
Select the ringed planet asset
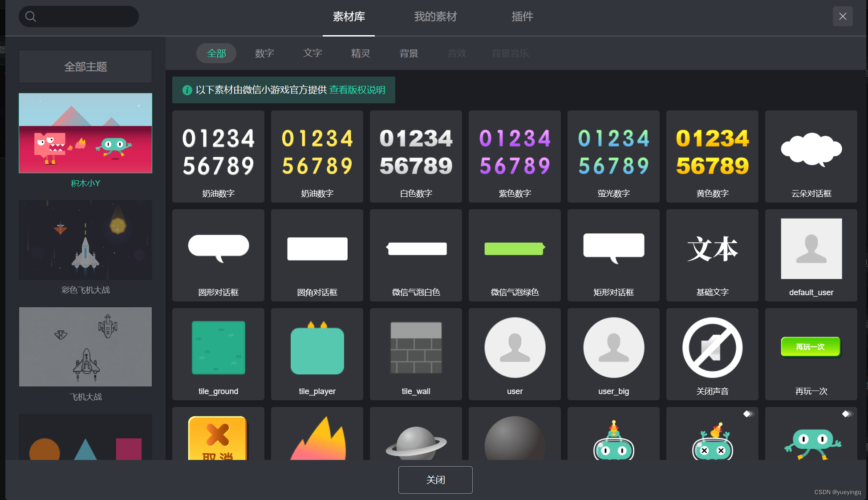416,441
